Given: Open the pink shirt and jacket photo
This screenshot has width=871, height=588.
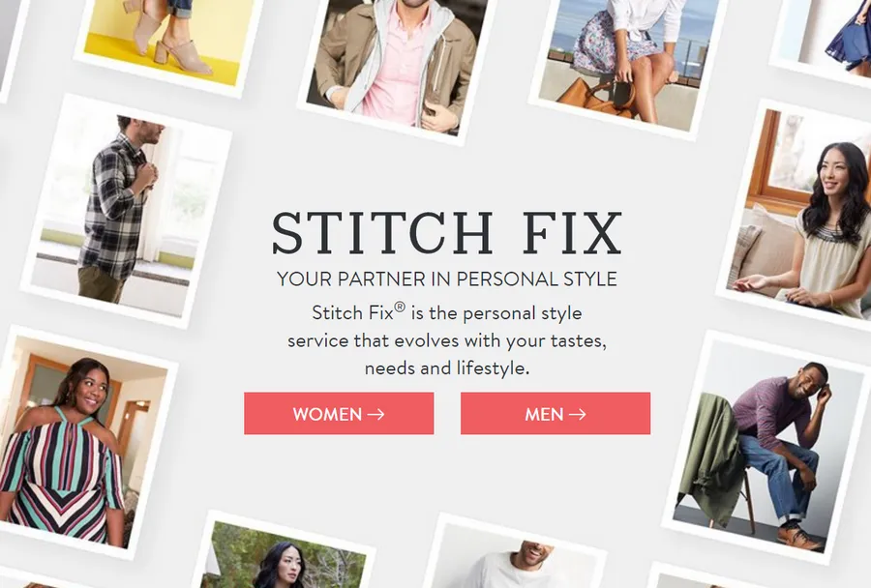Looking at the screenshot, I should (397, 67).
